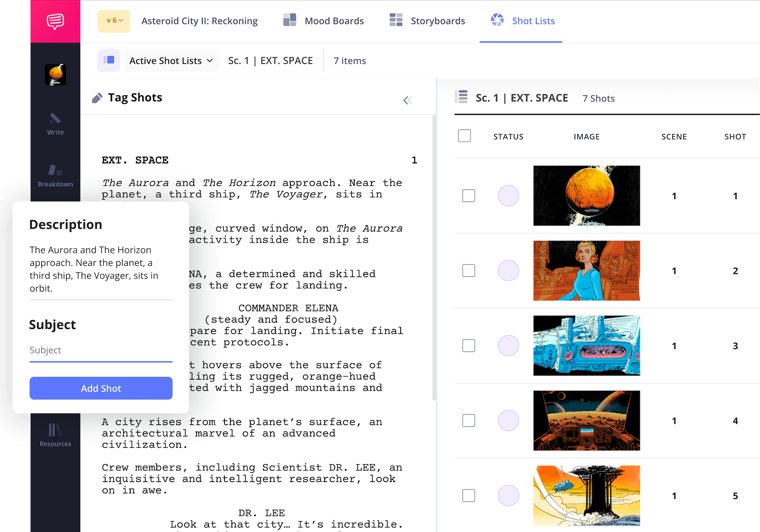This screenshot has width=760, height=532.
Task: Click the Sc. 1 | EXT. SPACE breadcrumb
Action: point(270,61)
